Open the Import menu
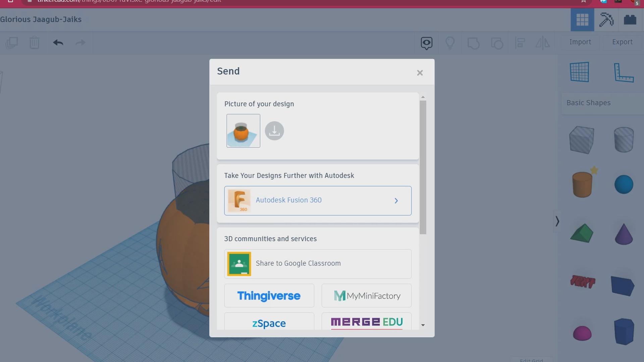The height and width of the screenshot is (362, 644). click(580, 42)
